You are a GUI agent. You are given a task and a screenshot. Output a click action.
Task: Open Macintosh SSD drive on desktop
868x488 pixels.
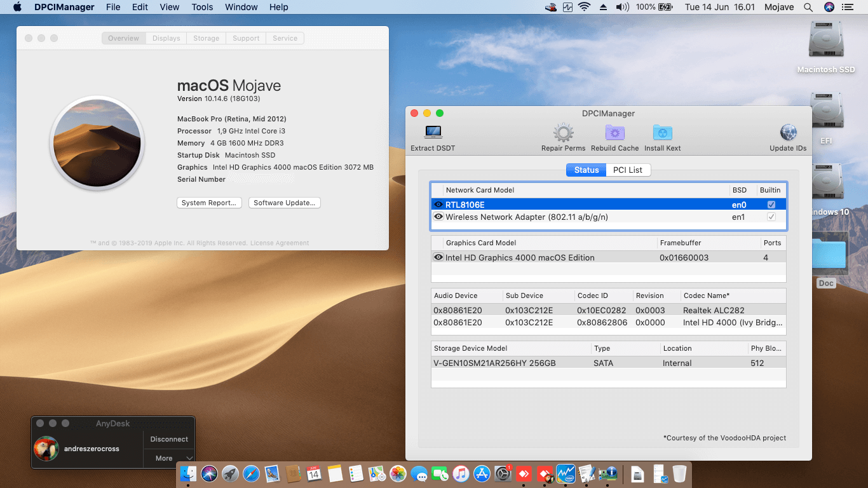[826, 46]
